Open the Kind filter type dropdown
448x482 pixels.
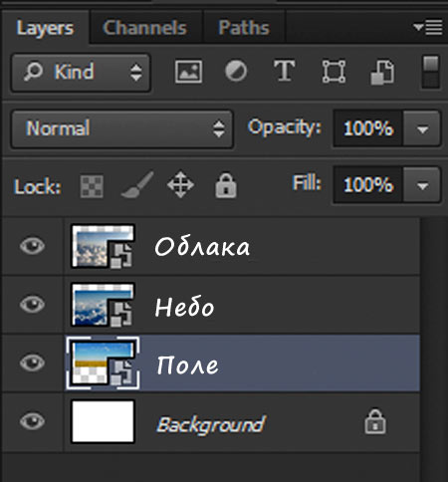tap(81, 73)
